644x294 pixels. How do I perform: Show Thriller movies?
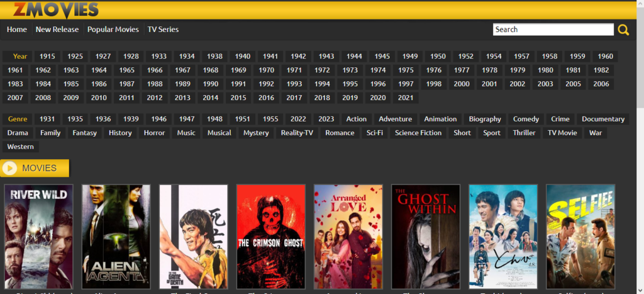(524, 133)
